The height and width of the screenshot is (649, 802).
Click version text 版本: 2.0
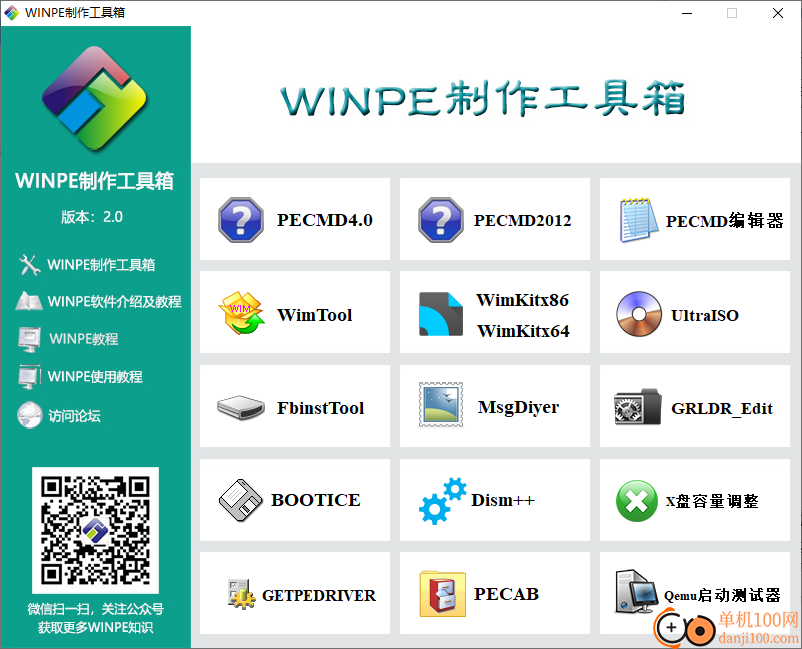point(92,217)
